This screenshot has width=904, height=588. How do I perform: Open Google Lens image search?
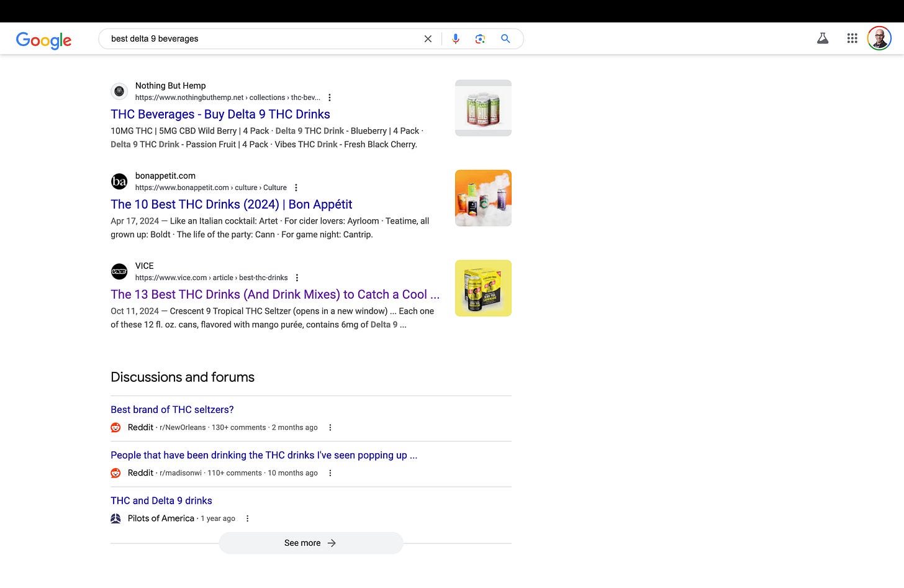tap(480, 38)
